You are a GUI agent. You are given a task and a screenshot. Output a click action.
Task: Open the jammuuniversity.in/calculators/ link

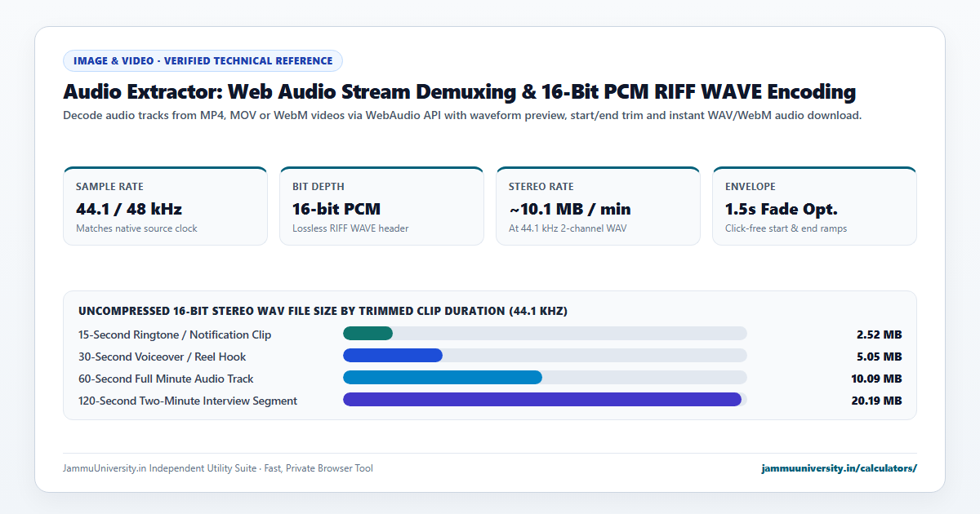point(839,468)
